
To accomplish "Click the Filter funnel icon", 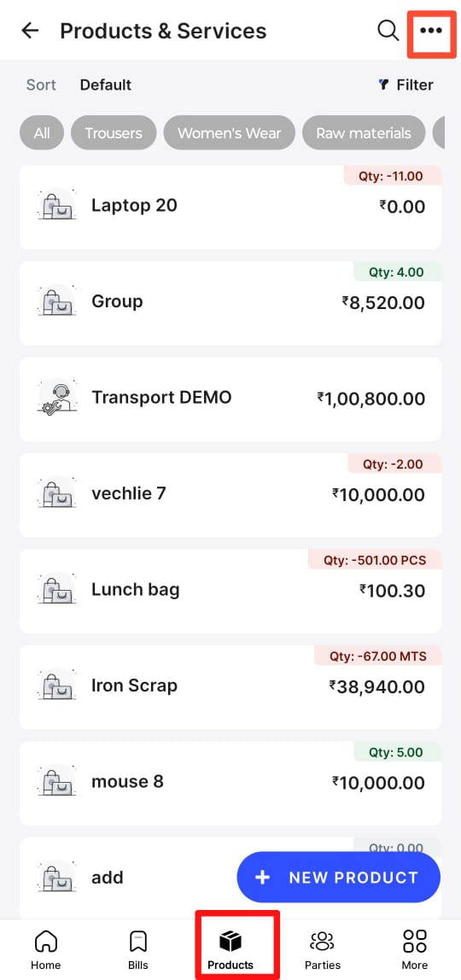I will (384, 85).
